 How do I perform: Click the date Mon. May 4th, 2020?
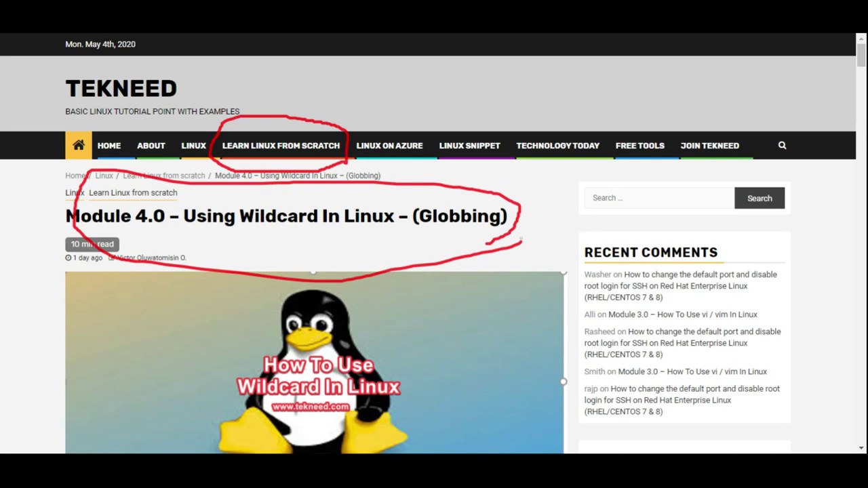(100, 44)
